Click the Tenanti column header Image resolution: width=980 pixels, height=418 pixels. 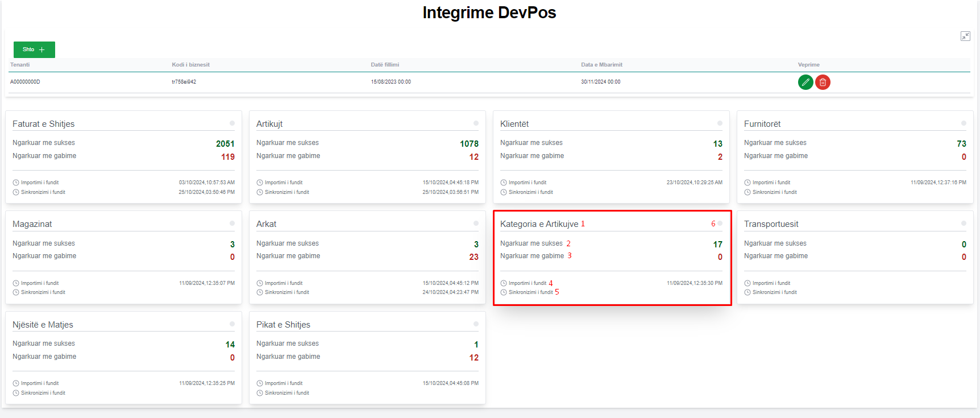point(20,65)
